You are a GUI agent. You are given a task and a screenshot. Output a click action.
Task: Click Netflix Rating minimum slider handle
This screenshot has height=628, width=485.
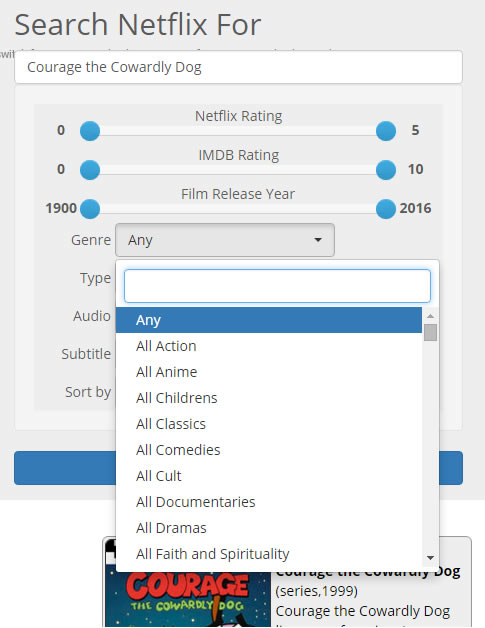[x=90, y=131]
